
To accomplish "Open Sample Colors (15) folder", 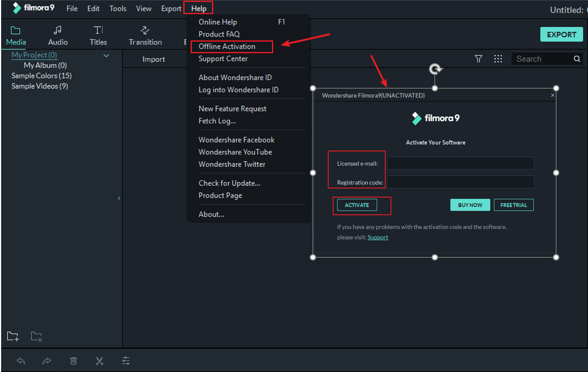I will [42, 76].
